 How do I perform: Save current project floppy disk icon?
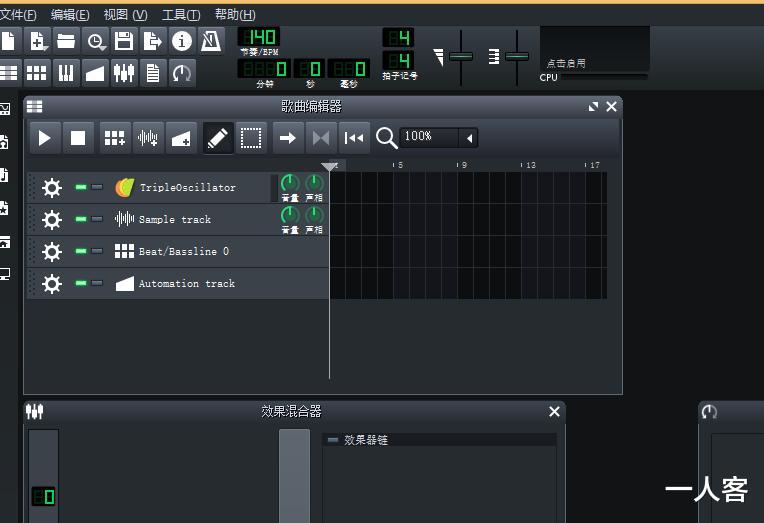coord(124,41)
